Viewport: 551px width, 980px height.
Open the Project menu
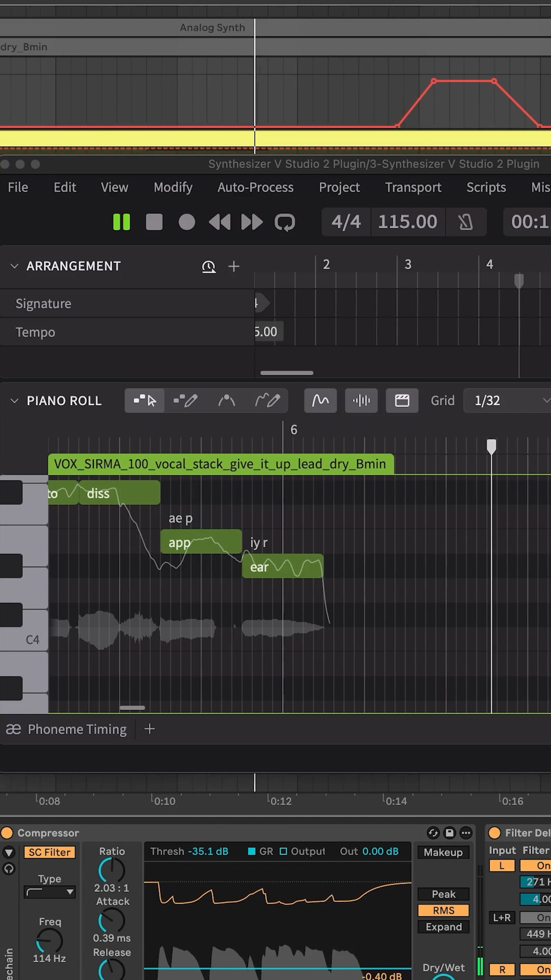[339, 187]
